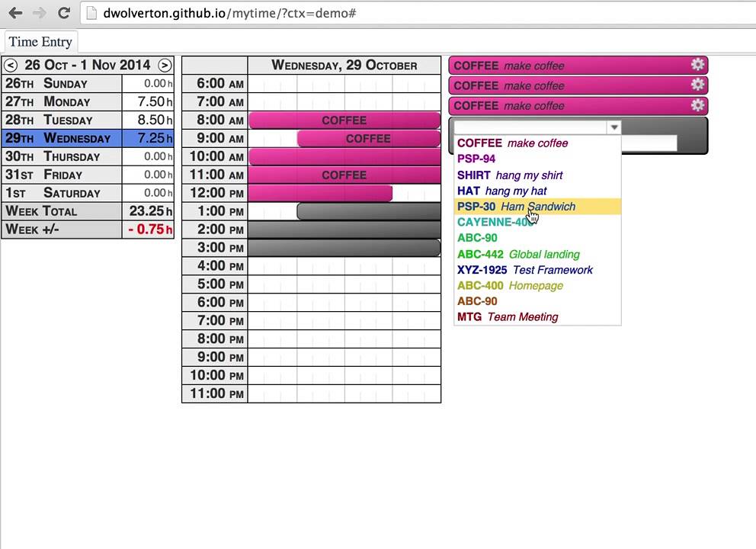
Task: Select the 26th Sunday row
Action: (88, 83)
